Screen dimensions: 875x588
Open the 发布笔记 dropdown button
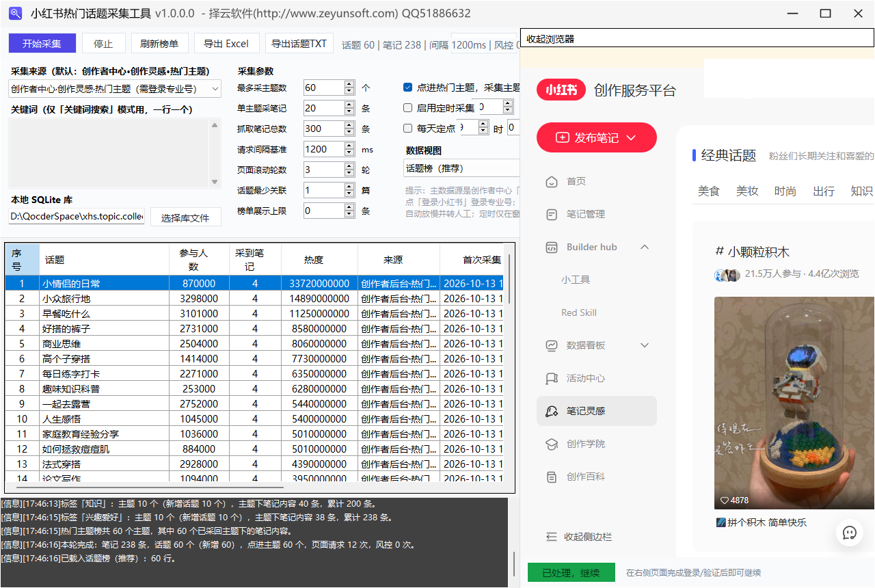[x=597, y=137]
